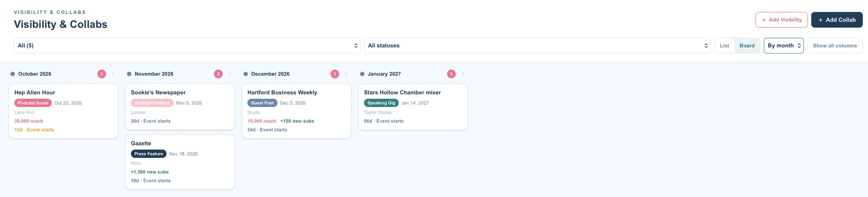Open the Gazette card
This screenshot has width=868, height=197.
coord(180,162)
